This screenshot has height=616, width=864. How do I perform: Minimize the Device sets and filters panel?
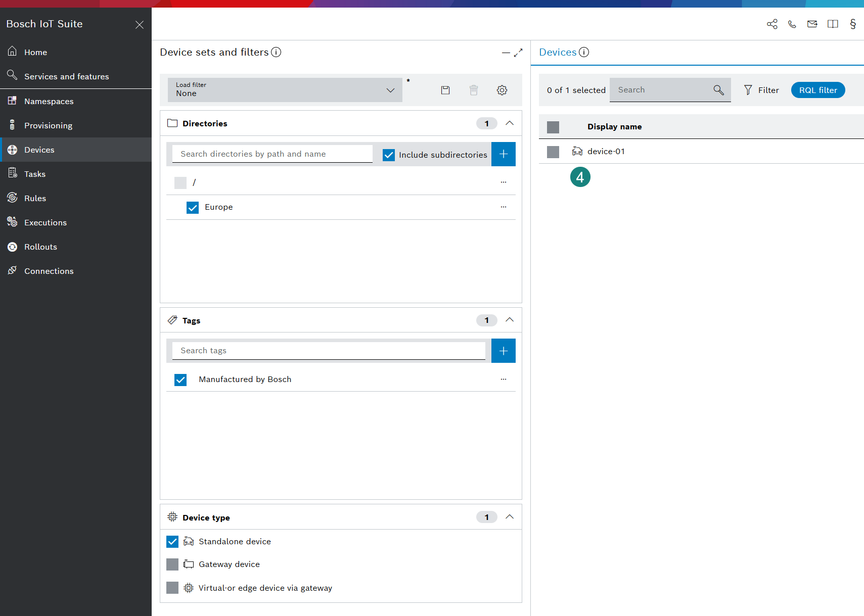coord(506,53)
